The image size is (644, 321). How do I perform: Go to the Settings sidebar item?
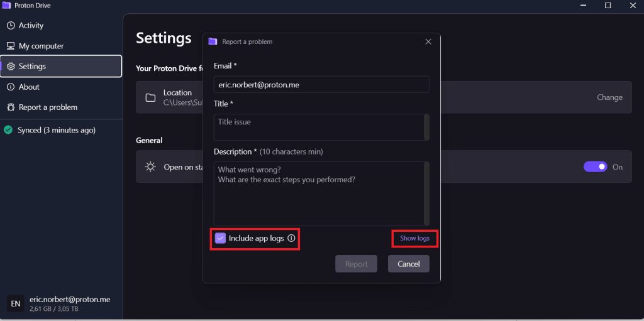click(61, 66)
